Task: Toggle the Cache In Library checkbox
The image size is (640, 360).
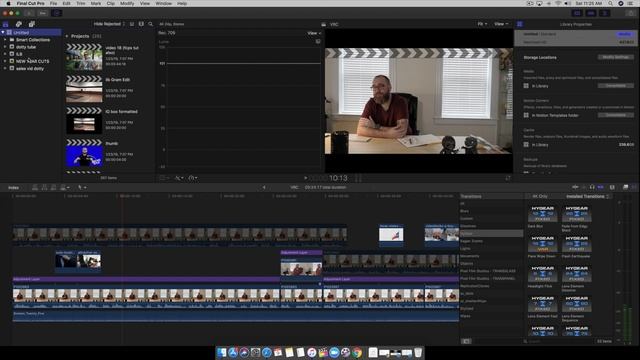Action: pos(526,144)
